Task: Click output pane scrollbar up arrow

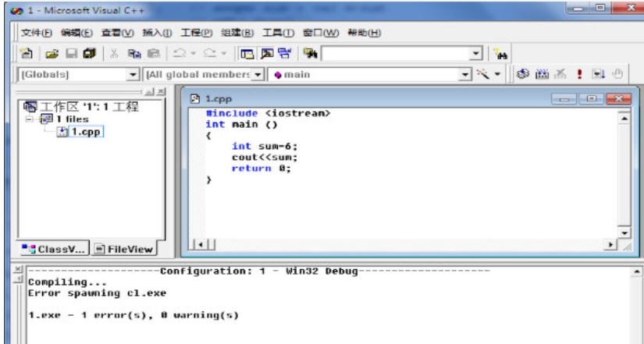Action: 637,271
